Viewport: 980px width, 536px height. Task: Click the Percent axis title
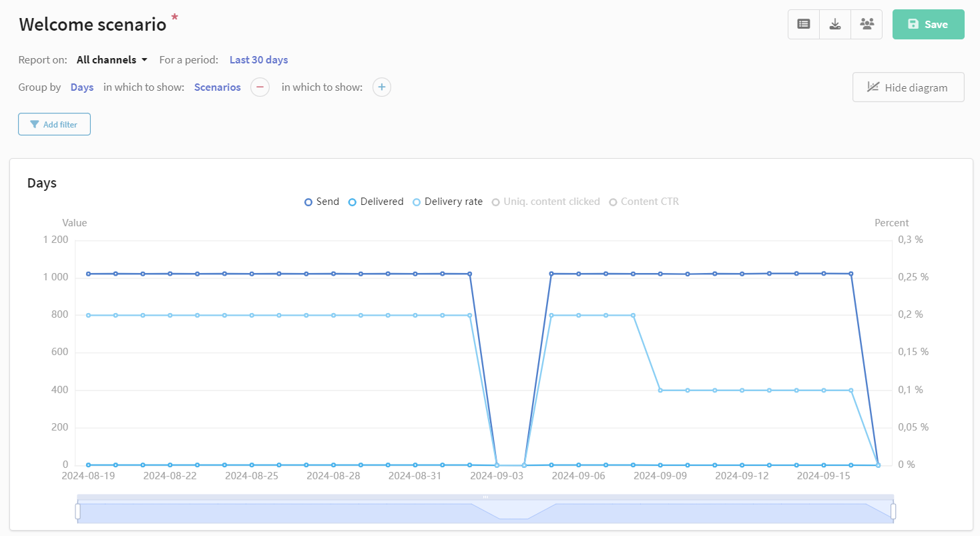(x=891, y=223)
